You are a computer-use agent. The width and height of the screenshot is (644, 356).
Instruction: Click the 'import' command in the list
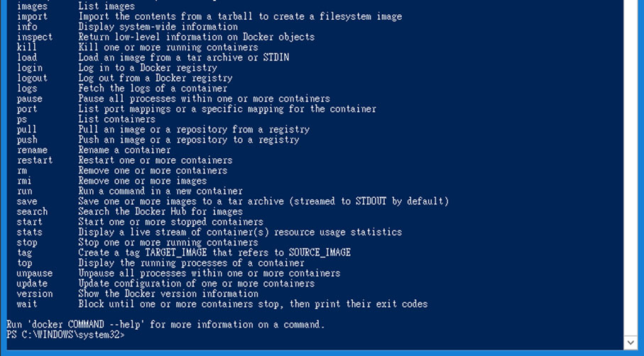point(32,16)
